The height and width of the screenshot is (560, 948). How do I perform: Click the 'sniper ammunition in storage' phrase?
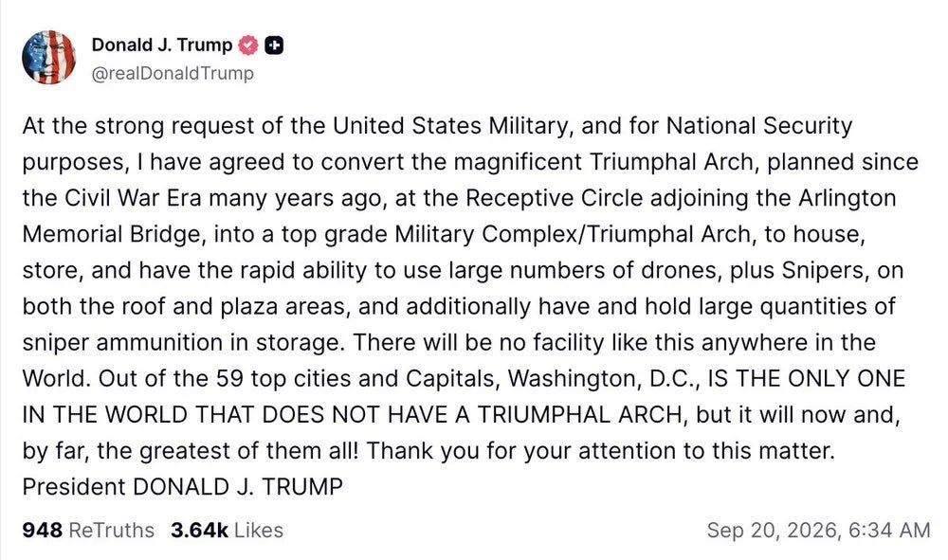183,342
